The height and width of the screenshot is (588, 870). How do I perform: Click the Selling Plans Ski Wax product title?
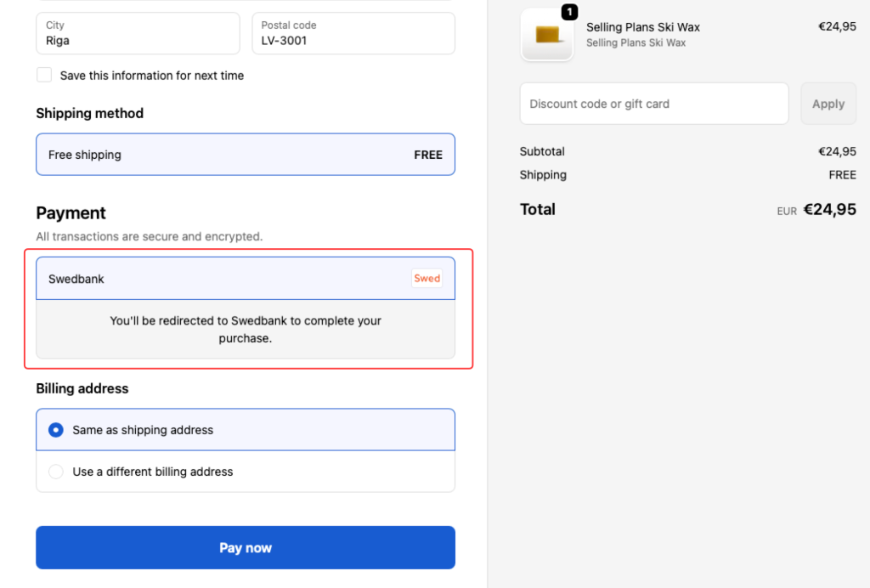tap(643, 27)
